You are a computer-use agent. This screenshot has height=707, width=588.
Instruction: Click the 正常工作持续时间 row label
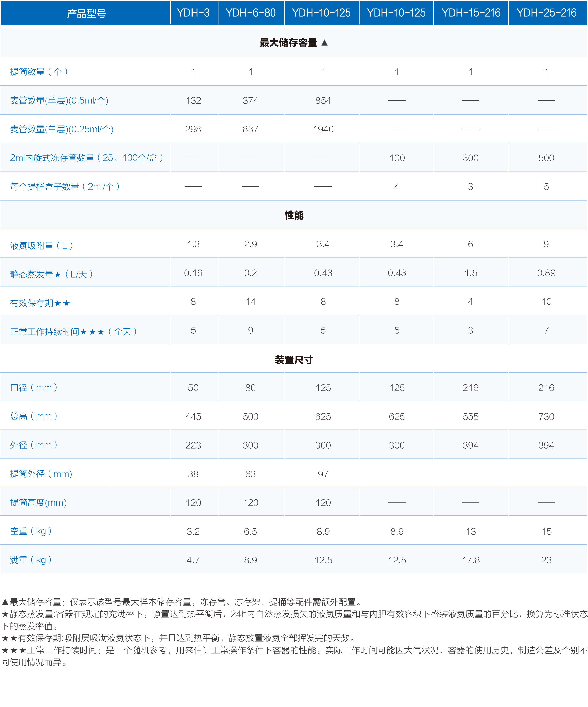tap(74, 332)
